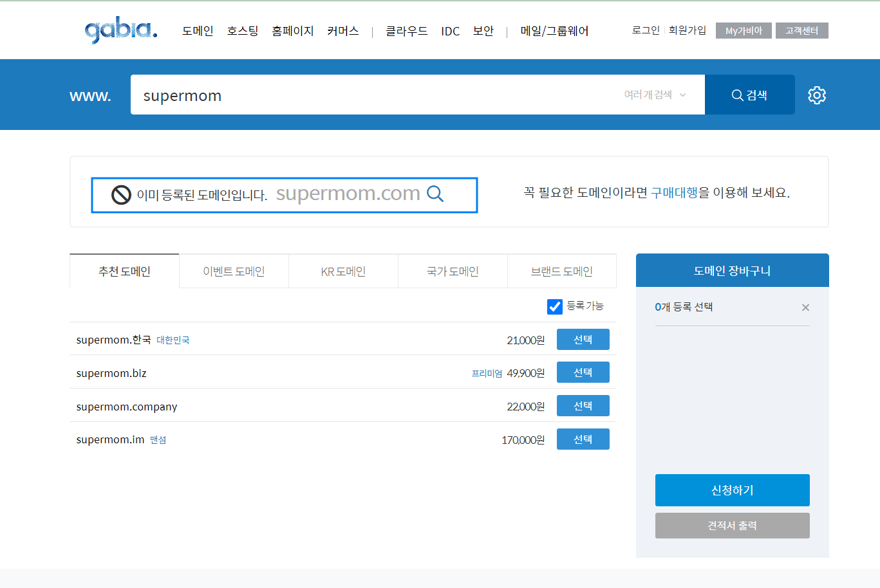Open the My가비아 button
The image size is (880, 588).
[744, 30]
